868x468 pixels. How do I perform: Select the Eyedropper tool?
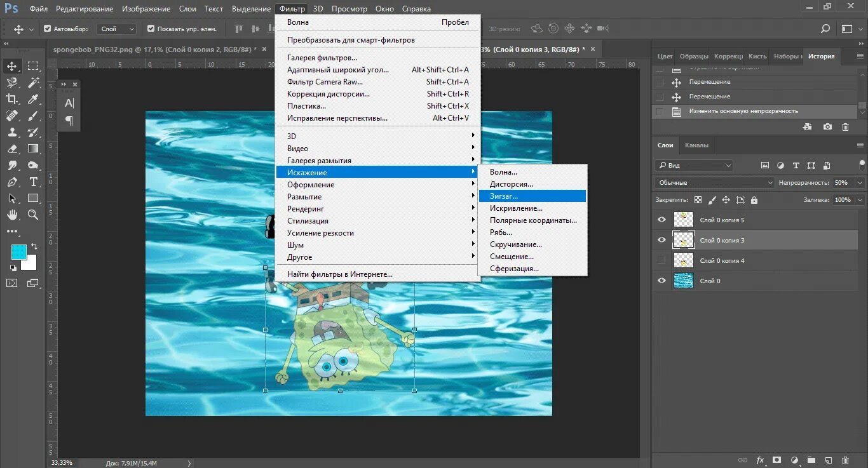(x=33, y=99)
